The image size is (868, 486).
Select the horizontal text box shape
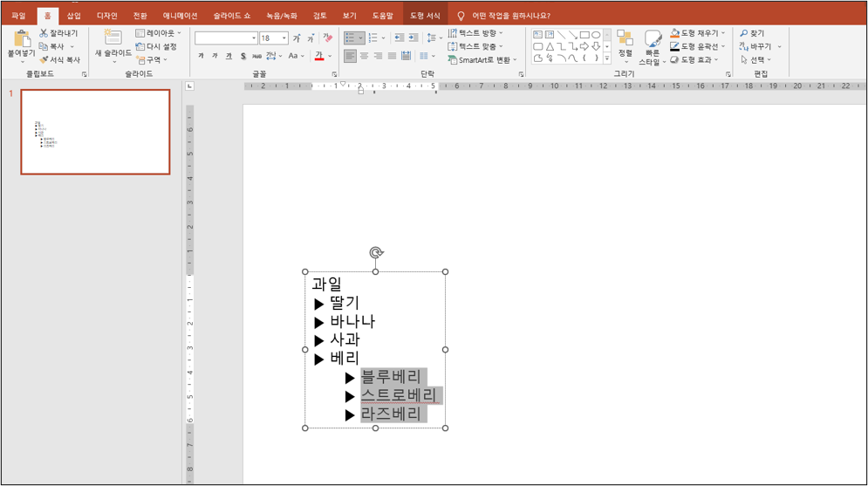coord(537,34)
